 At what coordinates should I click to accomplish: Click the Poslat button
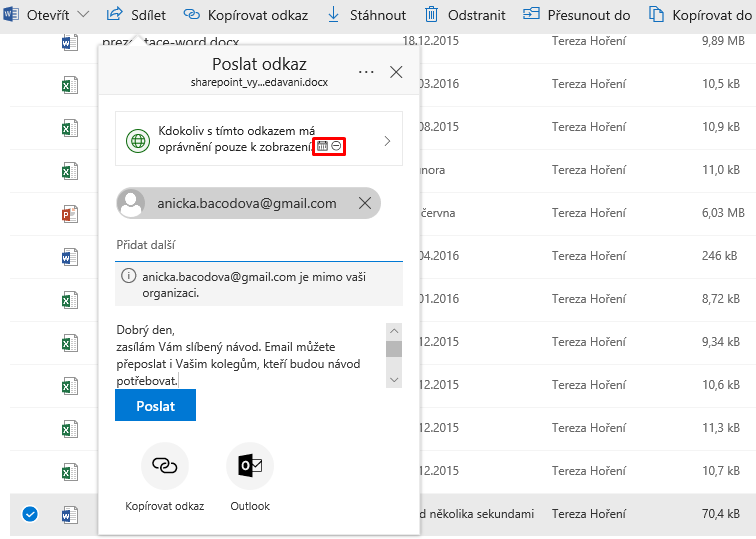coord(155,405)
